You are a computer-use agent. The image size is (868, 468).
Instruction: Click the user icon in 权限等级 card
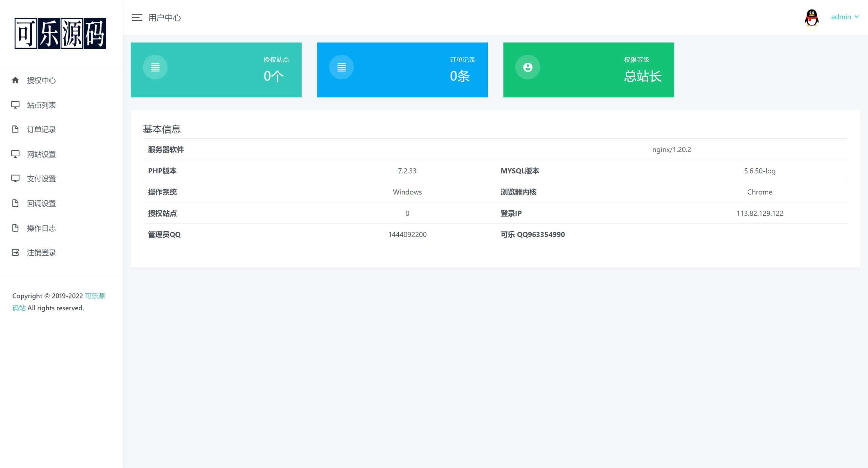528,67
